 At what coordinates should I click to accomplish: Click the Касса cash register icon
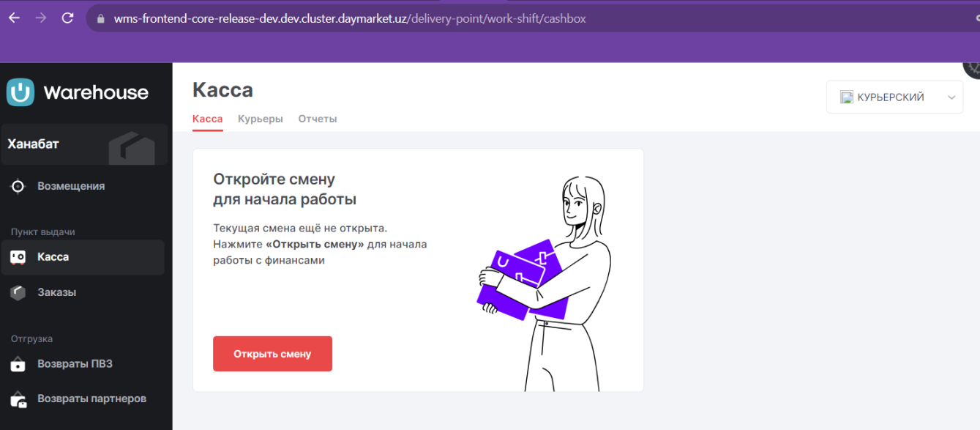[18, 257]
